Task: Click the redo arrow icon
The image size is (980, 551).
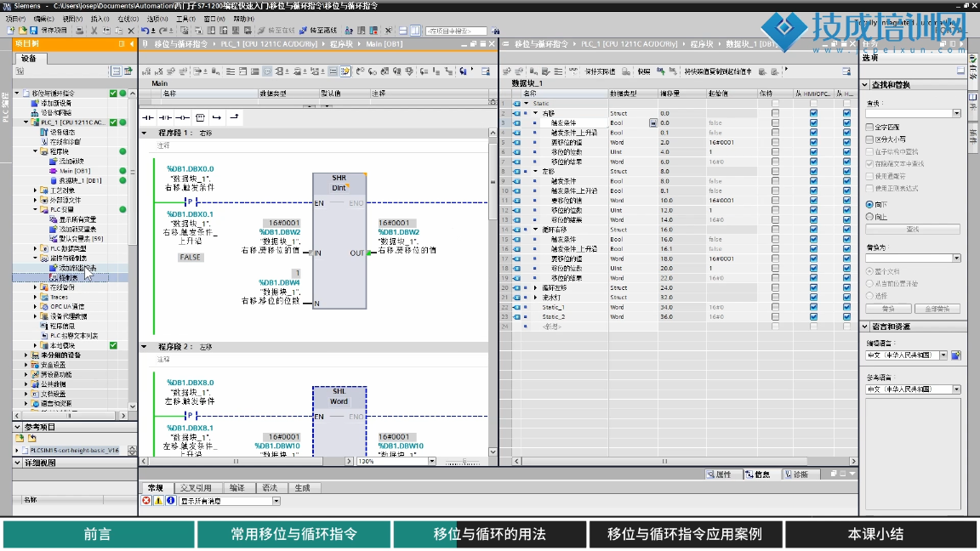Action: 162,30
